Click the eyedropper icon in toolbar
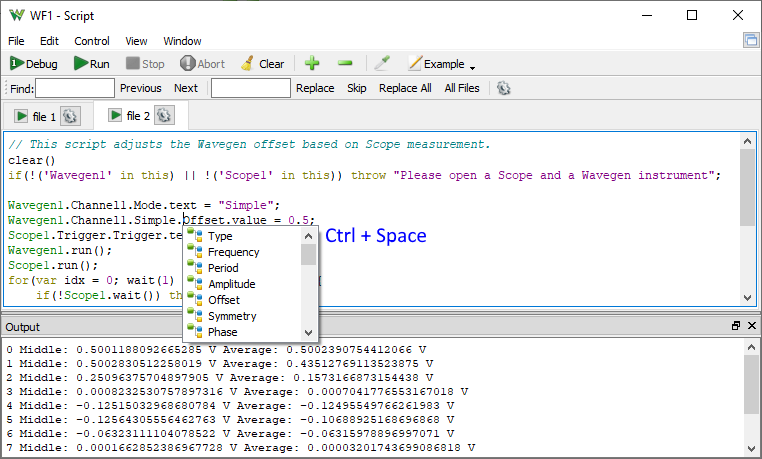 tap(382, 63)
